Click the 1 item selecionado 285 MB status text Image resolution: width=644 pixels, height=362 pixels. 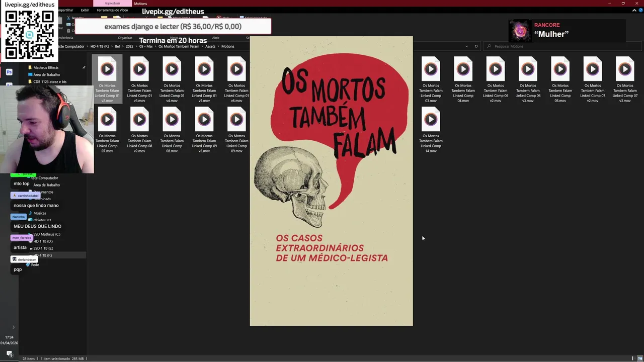pos(62,358)
